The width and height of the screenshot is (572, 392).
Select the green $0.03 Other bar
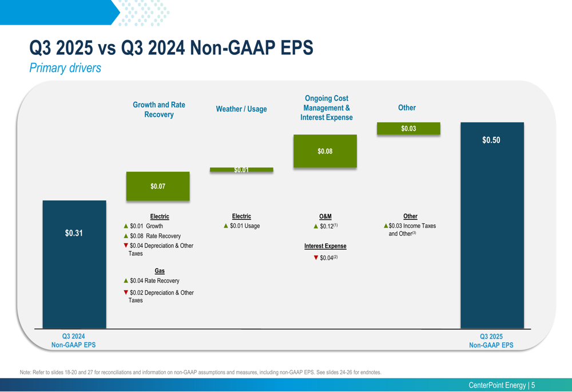click(x=408, y=129)
